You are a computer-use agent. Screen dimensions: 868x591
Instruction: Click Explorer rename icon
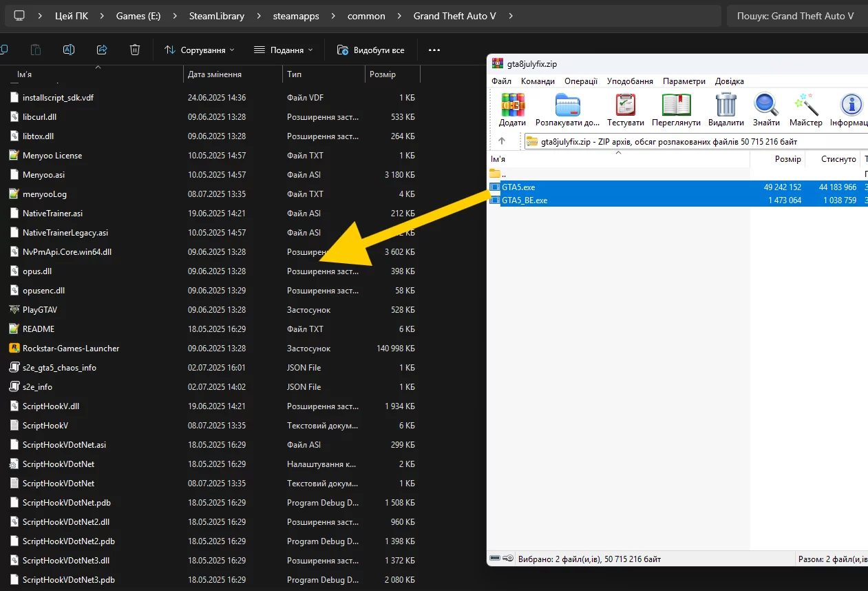tap(69, 50)
